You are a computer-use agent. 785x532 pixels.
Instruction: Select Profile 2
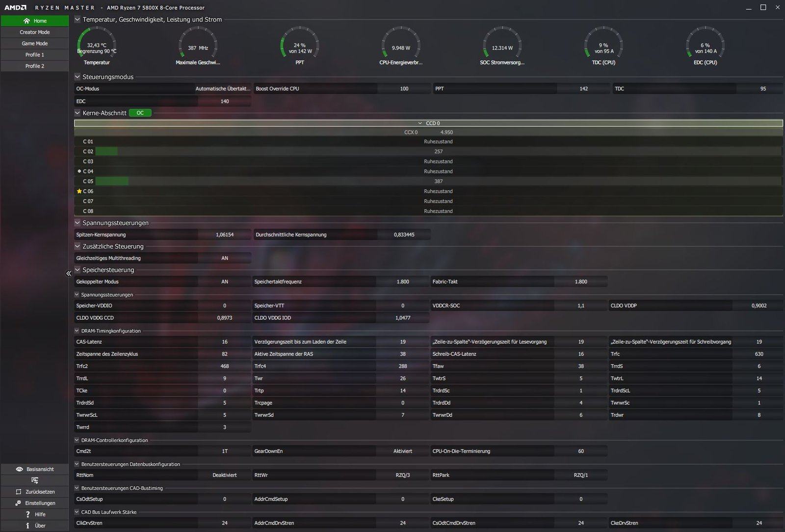click(x=34, y=66)
